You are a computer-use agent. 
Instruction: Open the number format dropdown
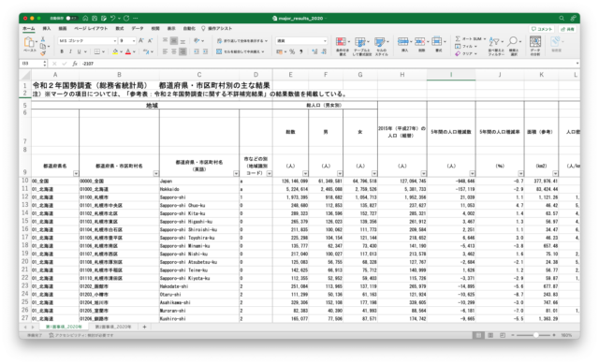[x=301, y=40]
